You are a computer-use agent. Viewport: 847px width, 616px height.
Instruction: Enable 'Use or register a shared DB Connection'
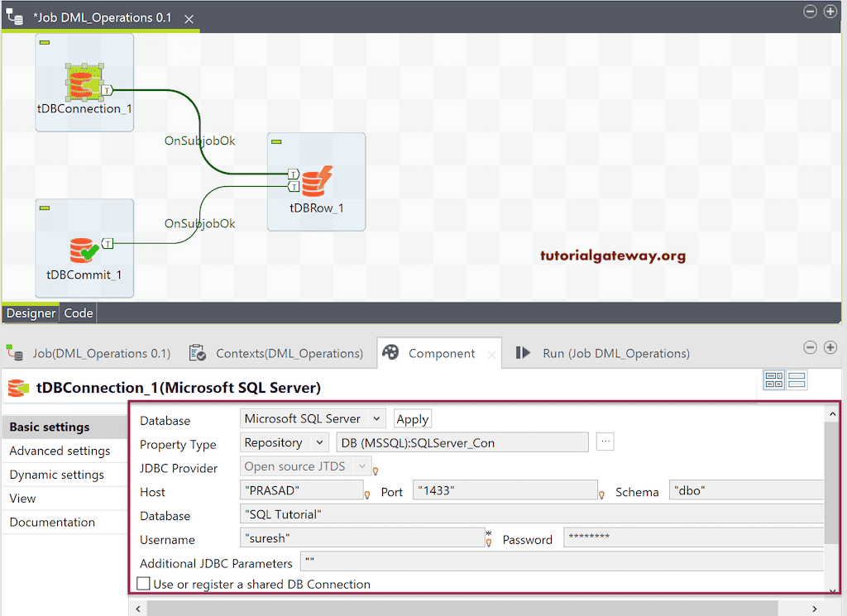pos(142,585)
